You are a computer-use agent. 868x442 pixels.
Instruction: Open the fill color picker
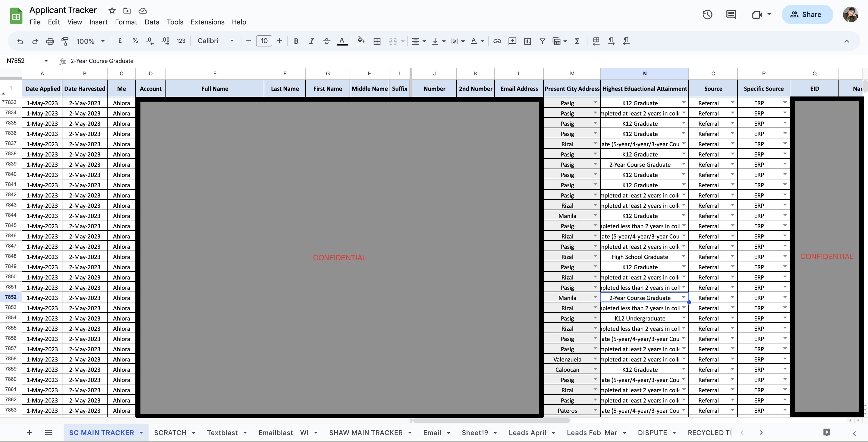[361, 41]
